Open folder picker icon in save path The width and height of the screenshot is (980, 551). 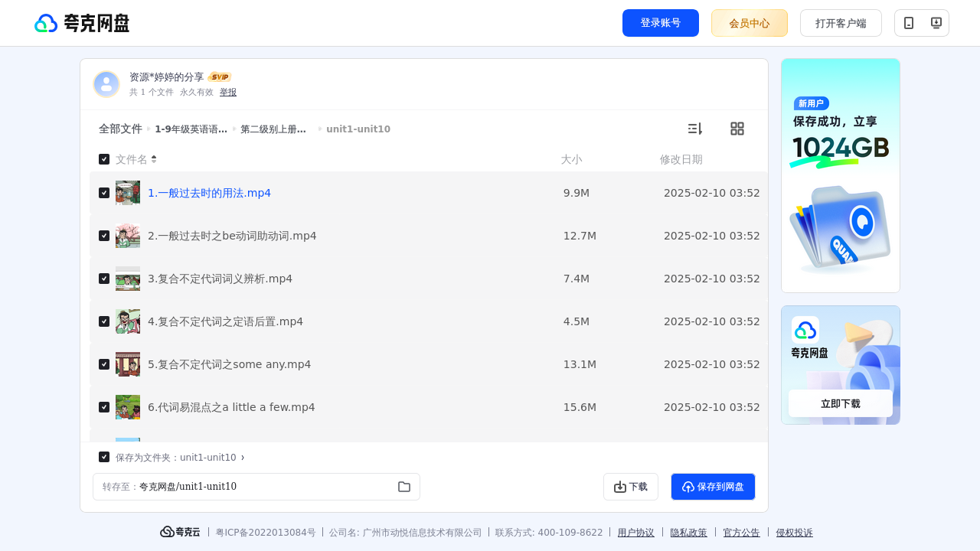[404, 487]
